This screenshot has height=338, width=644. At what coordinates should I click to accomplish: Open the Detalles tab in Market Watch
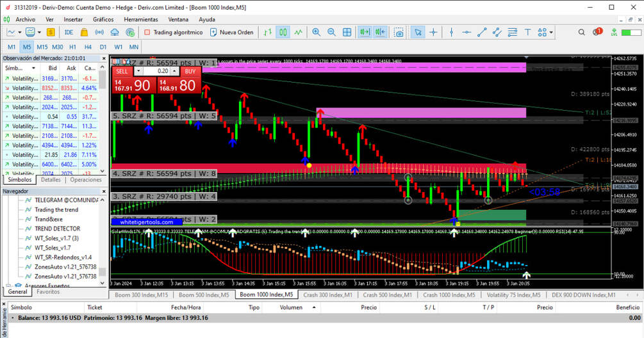(x=51, y=180)
